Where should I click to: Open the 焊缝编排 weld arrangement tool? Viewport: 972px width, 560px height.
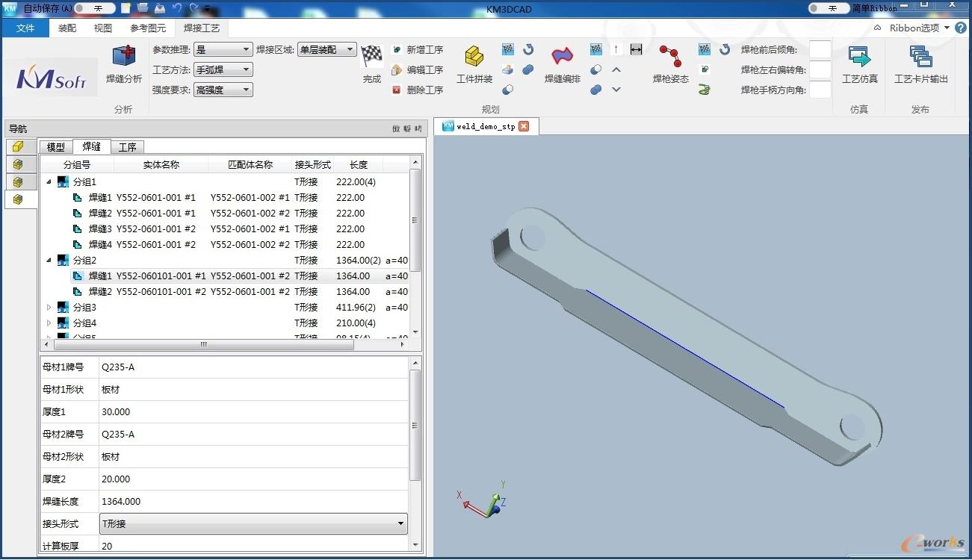pos(562,64)
